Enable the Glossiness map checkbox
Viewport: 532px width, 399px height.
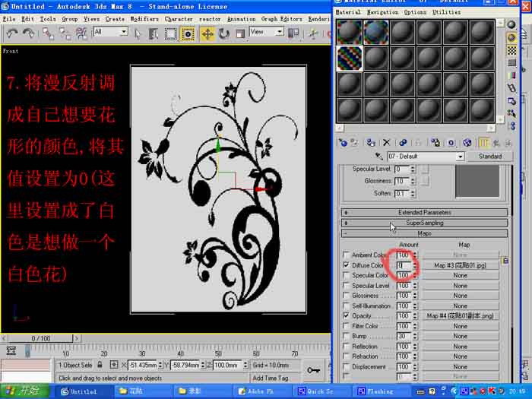(346, 296)
